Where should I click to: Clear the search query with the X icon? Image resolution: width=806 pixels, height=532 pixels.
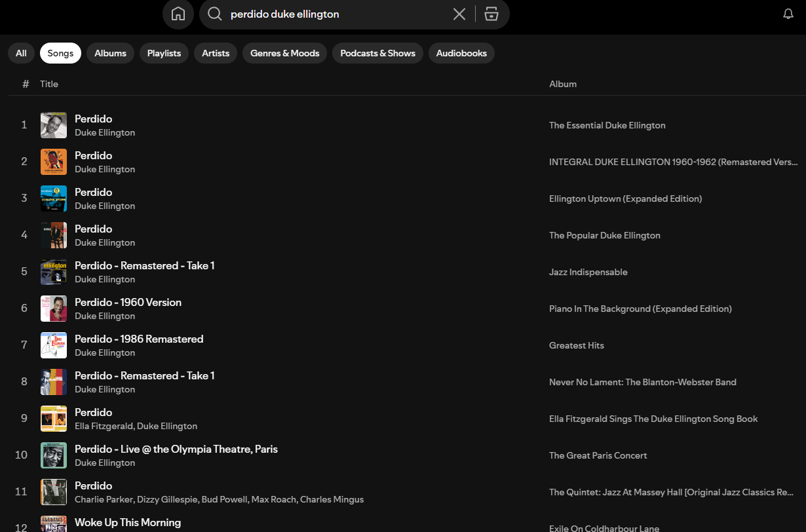(459, 14)
